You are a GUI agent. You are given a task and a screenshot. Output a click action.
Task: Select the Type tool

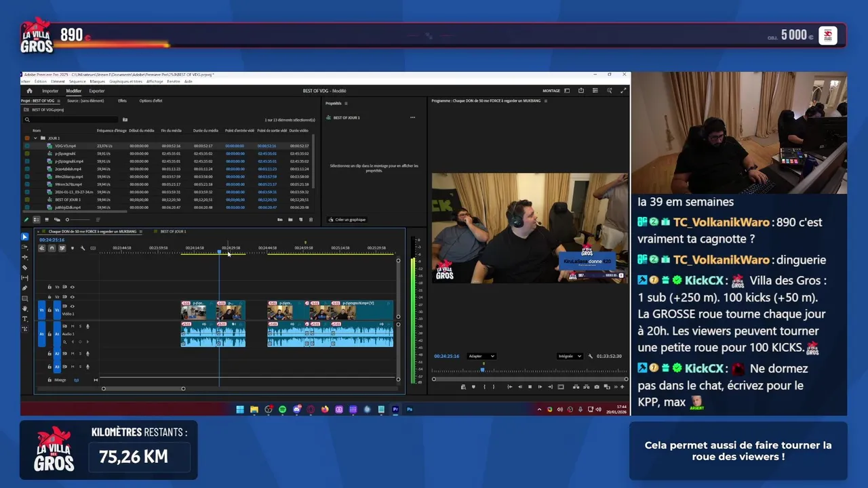tap(25, 319)
